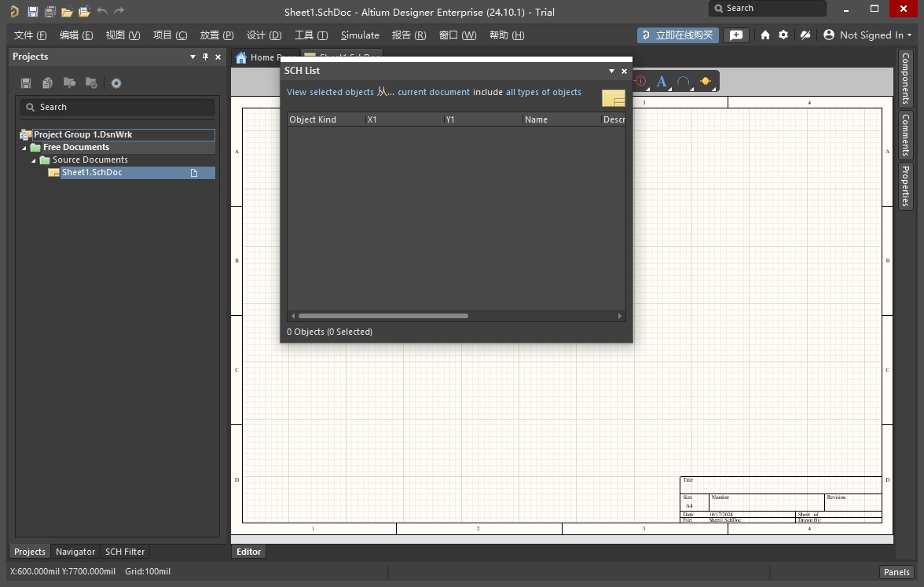
Task: Click the yellow sheet icon in SCH List
Action: (614, 97)
